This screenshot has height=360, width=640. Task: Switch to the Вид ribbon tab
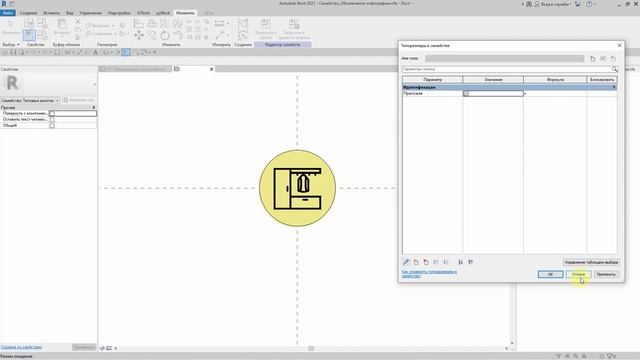click(x=70, y=13)
